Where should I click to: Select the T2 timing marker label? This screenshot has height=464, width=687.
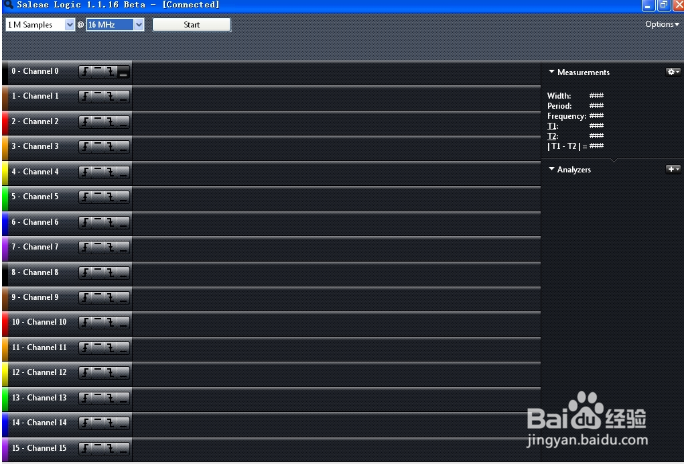click(x=552, y=136)
